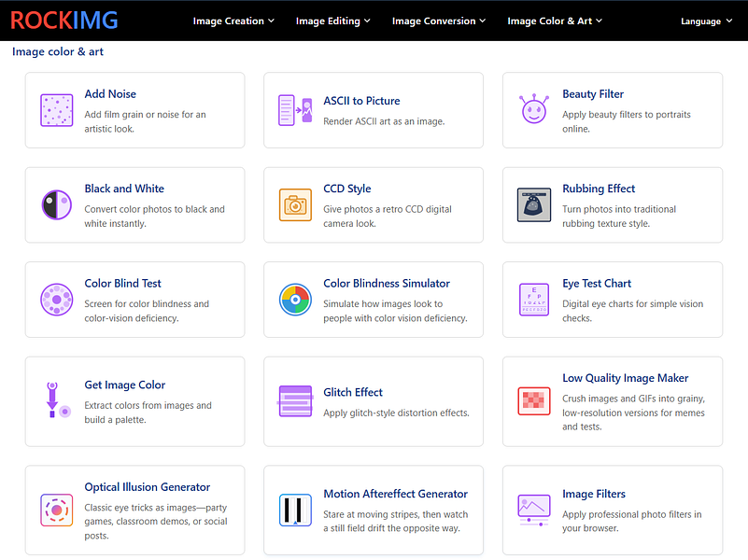Open the Black and White title link
748x560 pixels.
(124, 189)
